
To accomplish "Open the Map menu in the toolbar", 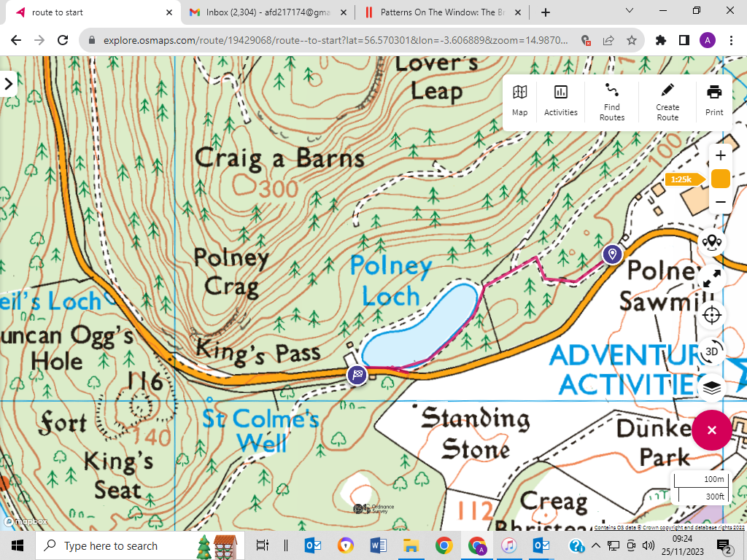I will click(519, 101).
